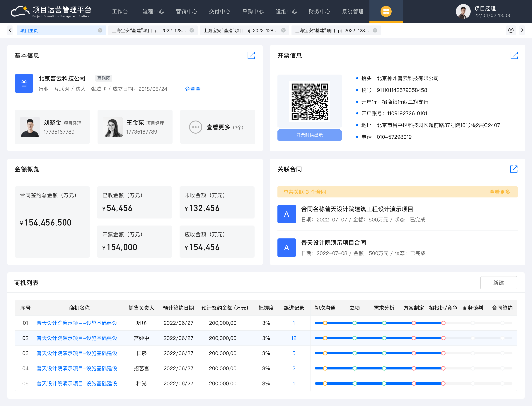Open the 企查查 link
The height and width of the screenshot is (406, 532).
[193, 89]
